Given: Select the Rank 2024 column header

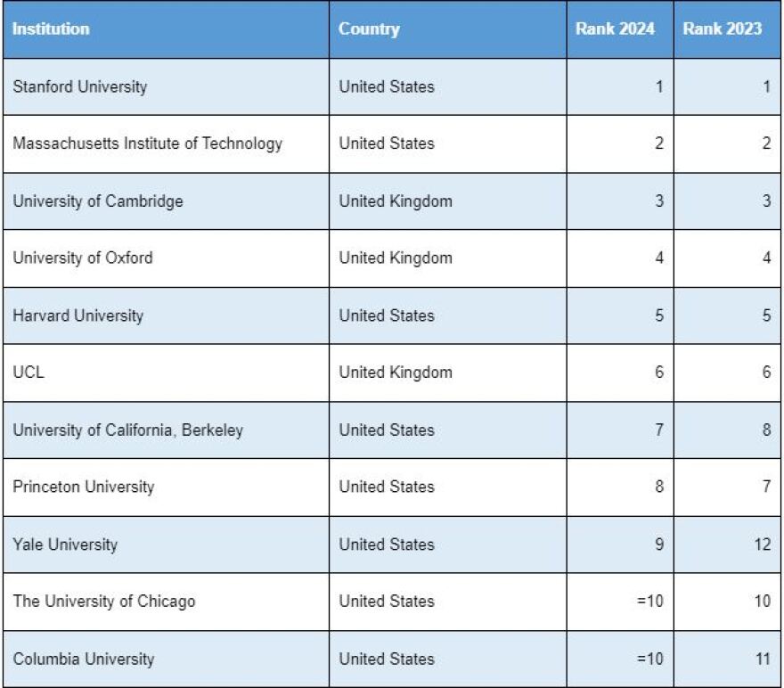Looking at the screenshot, I should click(x=615, y=29).
